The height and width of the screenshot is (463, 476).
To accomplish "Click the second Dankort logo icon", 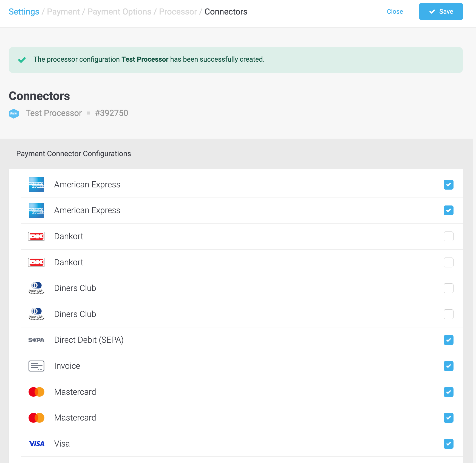I will pos(36,262).
